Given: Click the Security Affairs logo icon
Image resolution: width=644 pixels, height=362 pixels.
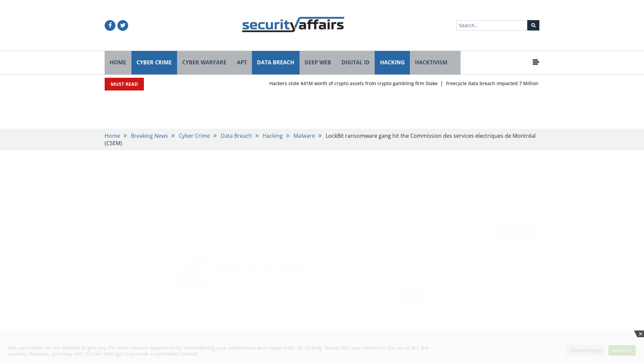Looking at the screenshot, I should coord(292,24).
